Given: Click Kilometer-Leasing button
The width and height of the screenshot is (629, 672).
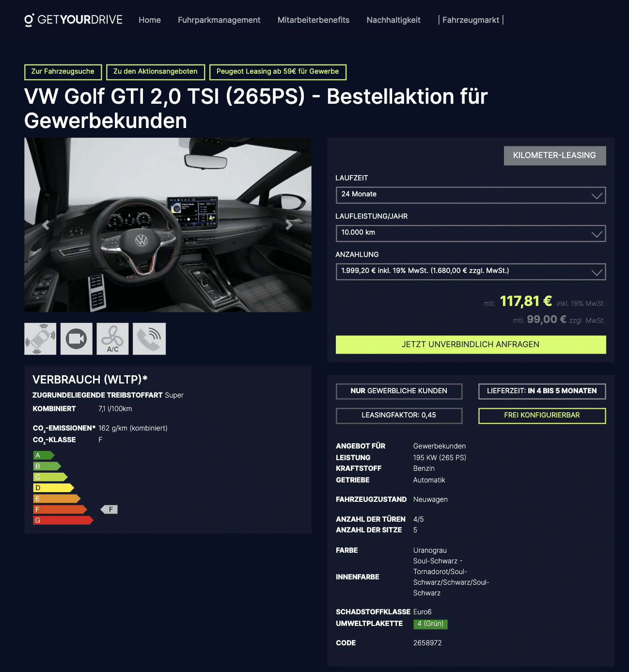Looking at the screenshot, I should click(x=555, y=156).
